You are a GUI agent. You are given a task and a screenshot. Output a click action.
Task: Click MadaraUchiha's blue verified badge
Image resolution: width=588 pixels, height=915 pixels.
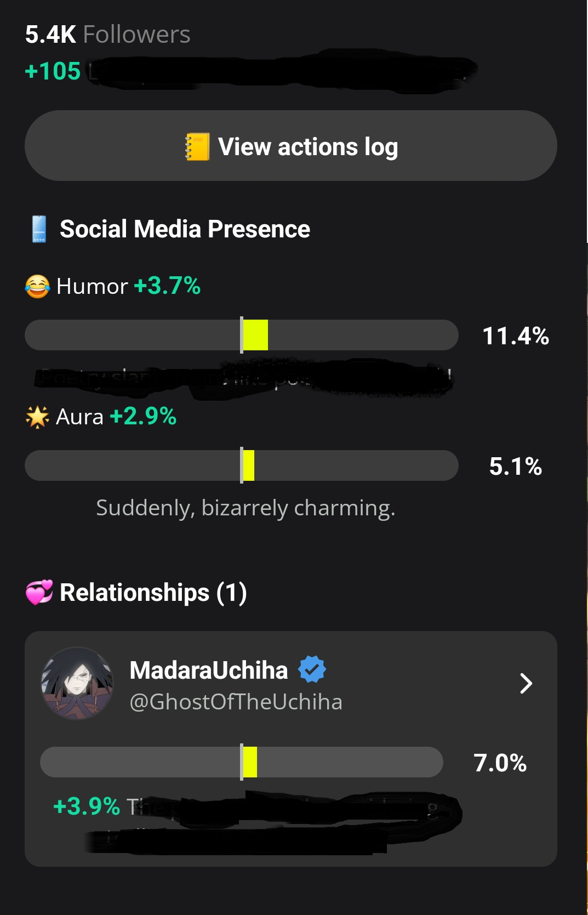click(x=312, y=669)
